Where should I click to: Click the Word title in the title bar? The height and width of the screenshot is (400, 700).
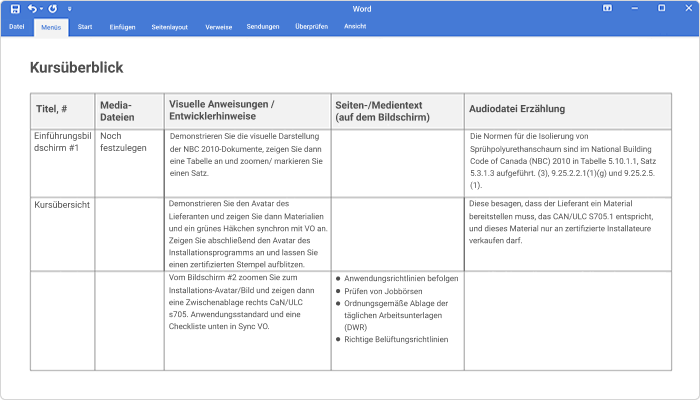tap(362, 9)
